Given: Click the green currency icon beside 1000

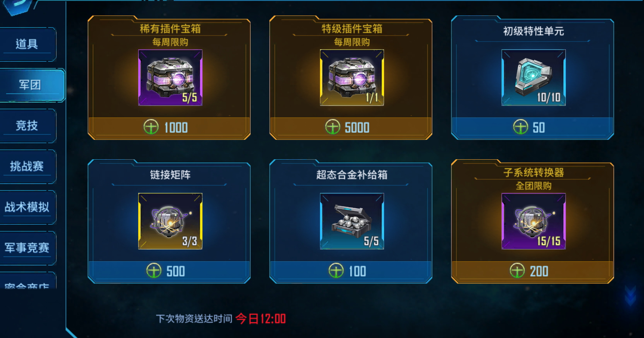Looking at the screenshot, I should point(151,127).
